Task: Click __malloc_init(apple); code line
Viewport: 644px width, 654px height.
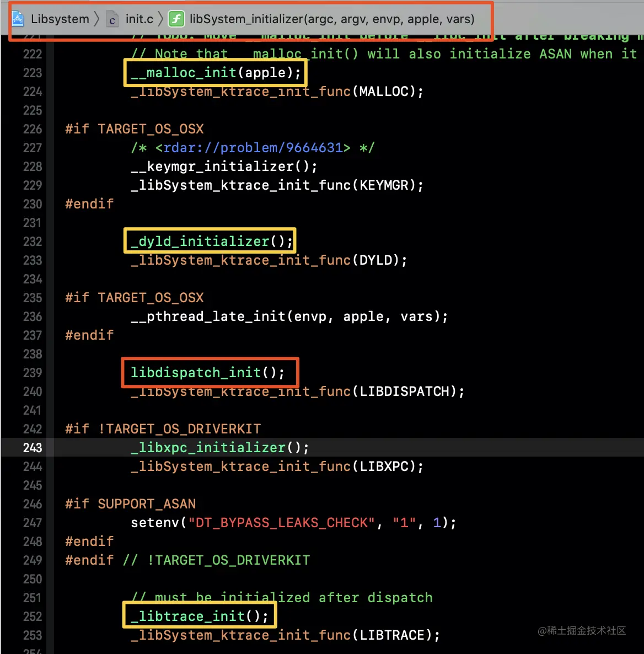Action: 216,73
